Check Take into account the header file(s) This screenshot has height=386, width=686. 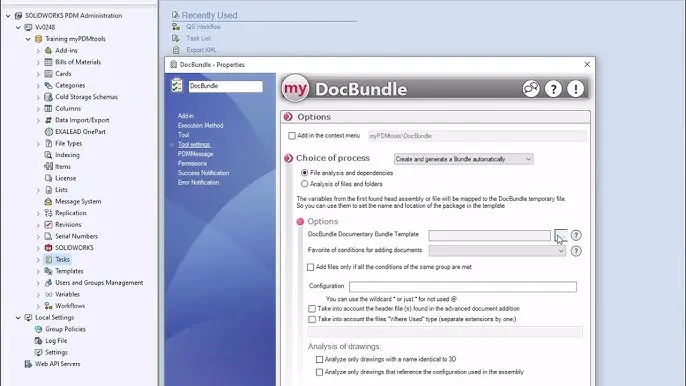312,309
